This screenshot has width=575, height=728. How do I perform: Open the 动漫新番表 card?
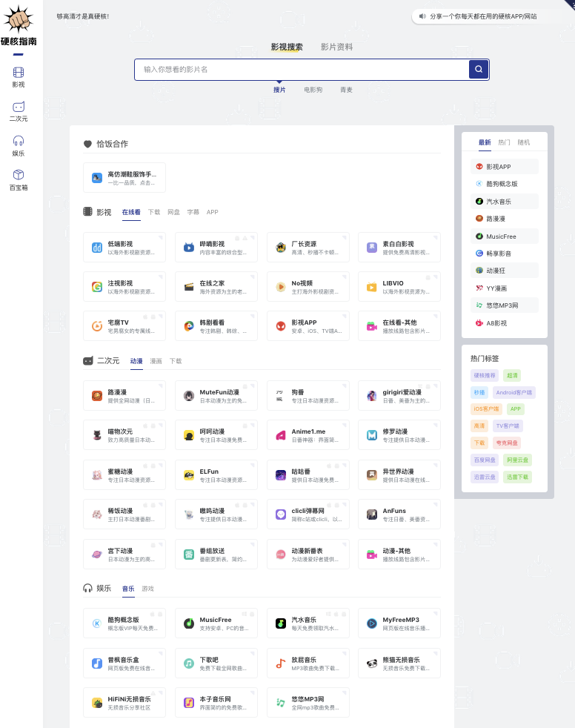[308, 555]
